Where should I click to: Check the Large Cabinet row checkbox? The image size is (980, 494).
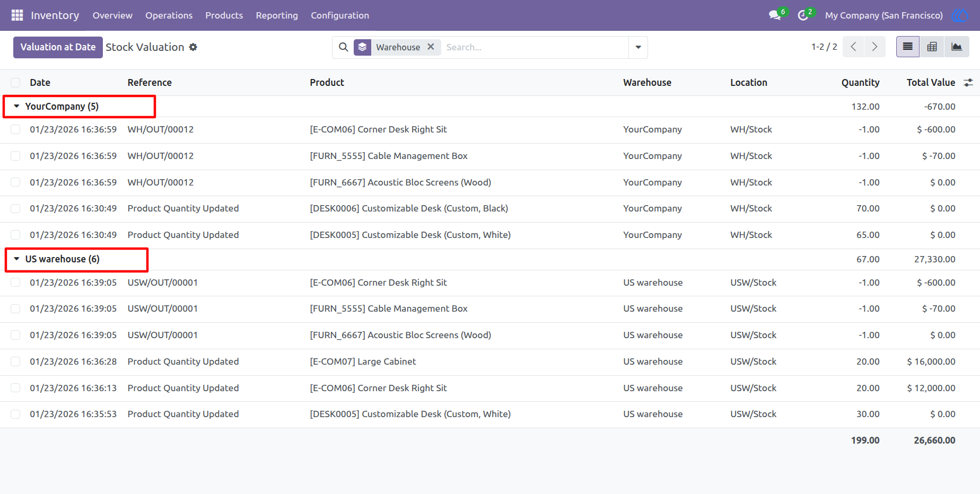(x=15, y=361)
